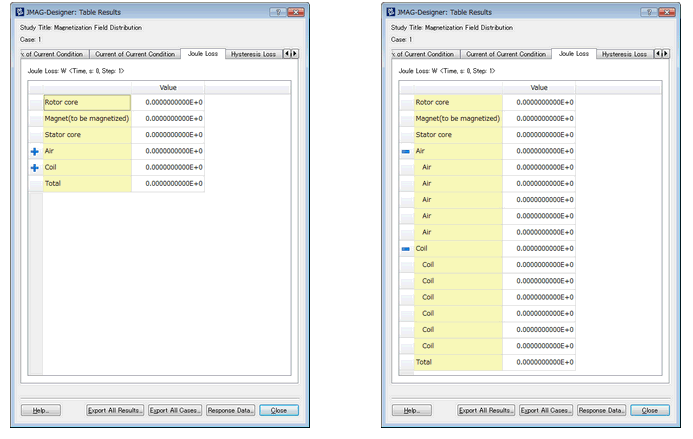The height and width of the screenshot is (439, 693).
Task: Select Joule Loss tab in right window
Action: coord(574,53)
